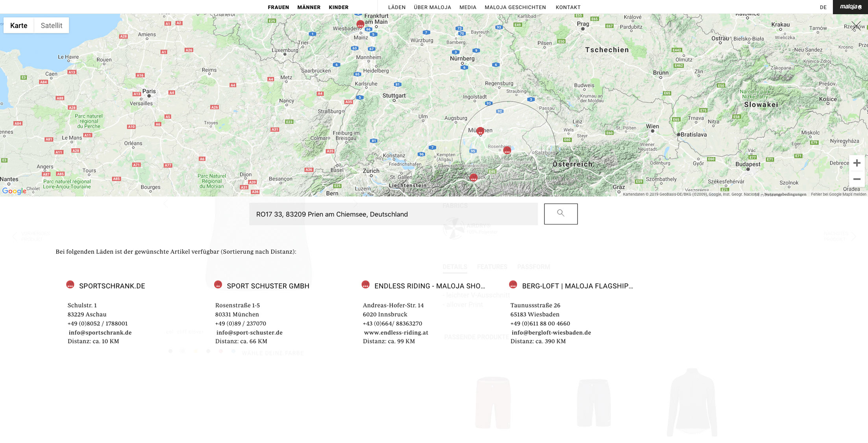Close the store finder overlay
The width and height of the screenshot is (868, 443).
pos(856,26)
